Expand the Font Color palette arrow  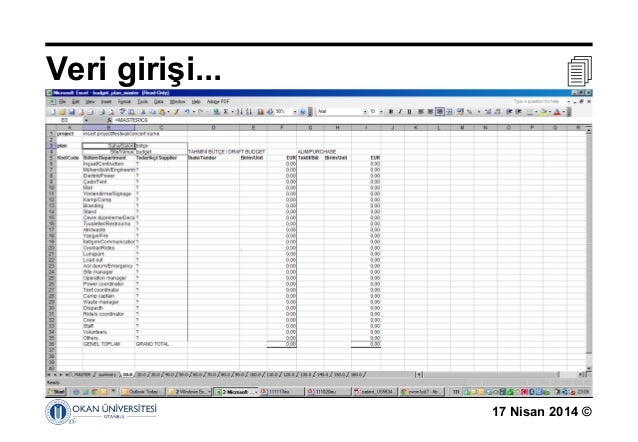[564, 112]
